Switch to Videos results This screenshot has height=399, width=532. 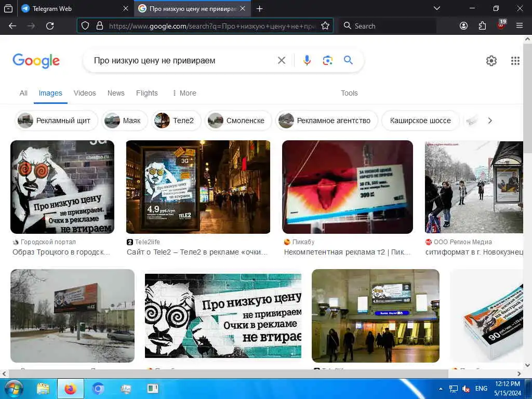pyautogui.click(x=85, y=93)
